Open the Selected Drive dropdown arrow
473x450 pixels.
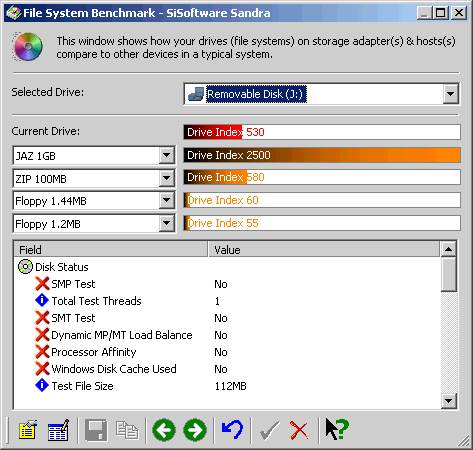(x=450, y=94)
